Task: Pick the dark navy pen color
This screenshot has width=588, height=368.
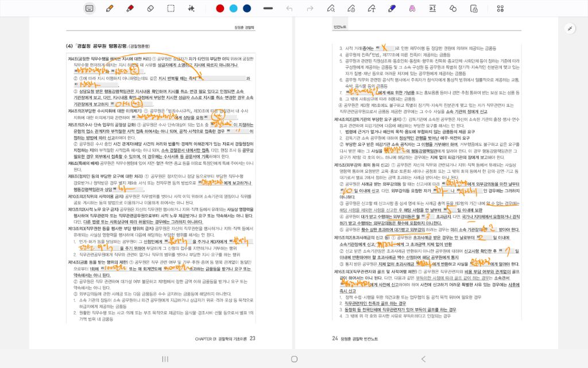Action: click(x=247, y=8)
